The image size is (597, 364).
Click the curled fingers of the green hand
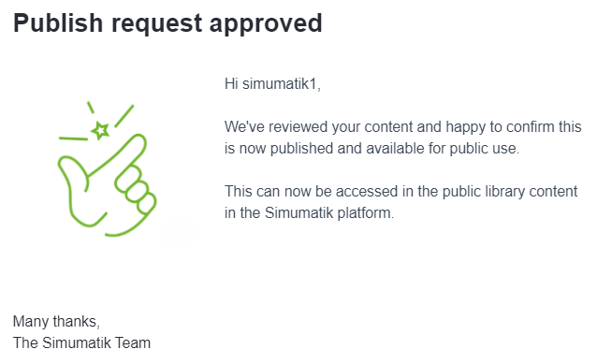[x=136, y=188]
